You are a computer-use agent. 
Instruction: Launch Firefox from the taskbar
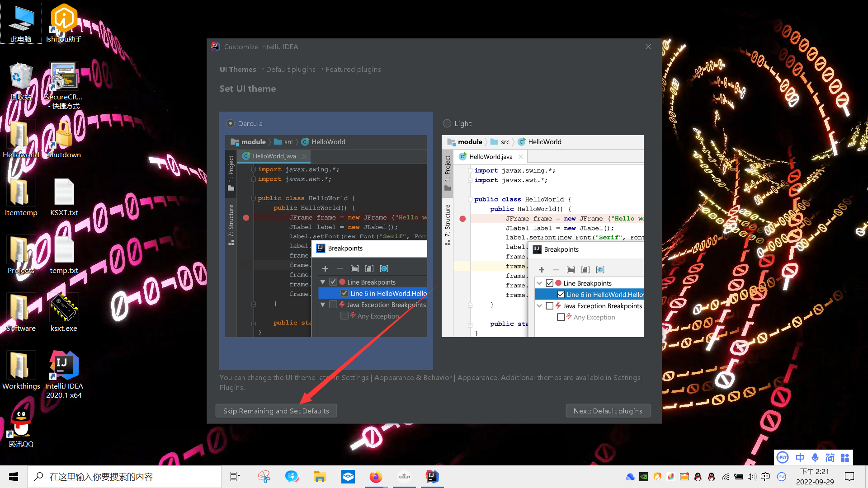pos(376,477)
